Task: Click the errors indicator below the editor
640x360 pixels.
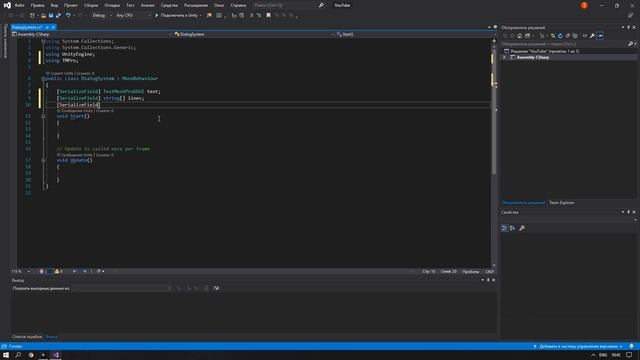Action: 44,271
